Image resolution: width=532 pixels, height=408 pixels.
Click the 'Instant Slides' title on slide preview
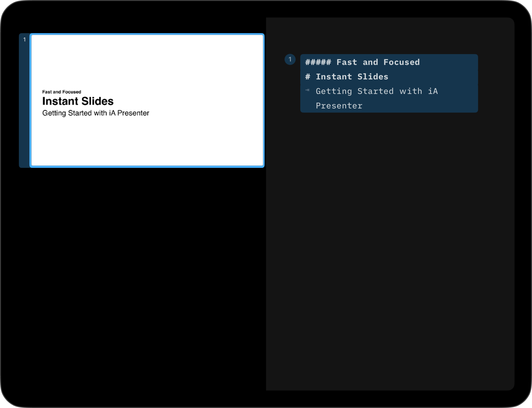[78, 101]
